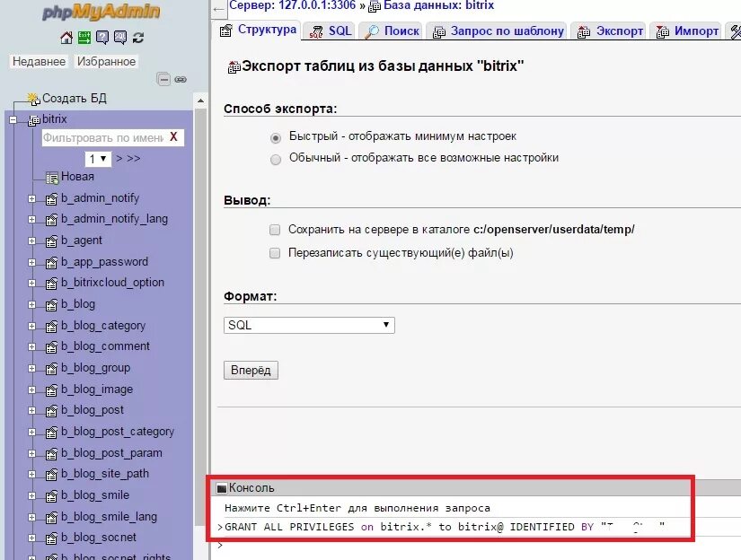Viewport: 741px width, 560px height.
Task: Expand the b_blog_post_category table node
Action: click(x=31, y=432)
